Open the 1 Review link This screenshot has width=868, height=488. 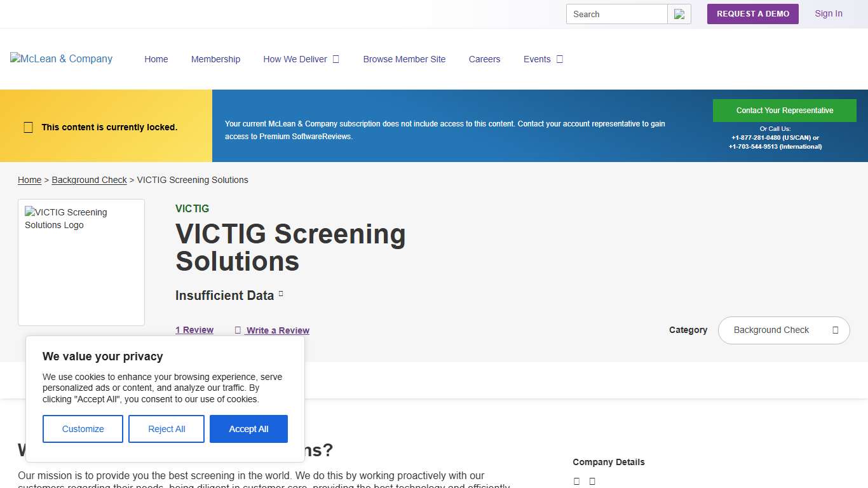194,330
